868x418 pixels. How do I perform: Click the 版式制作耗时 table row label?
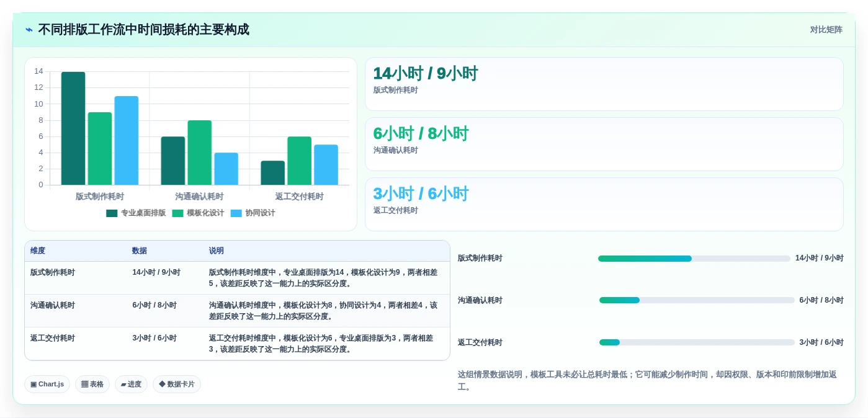point(53,272)
